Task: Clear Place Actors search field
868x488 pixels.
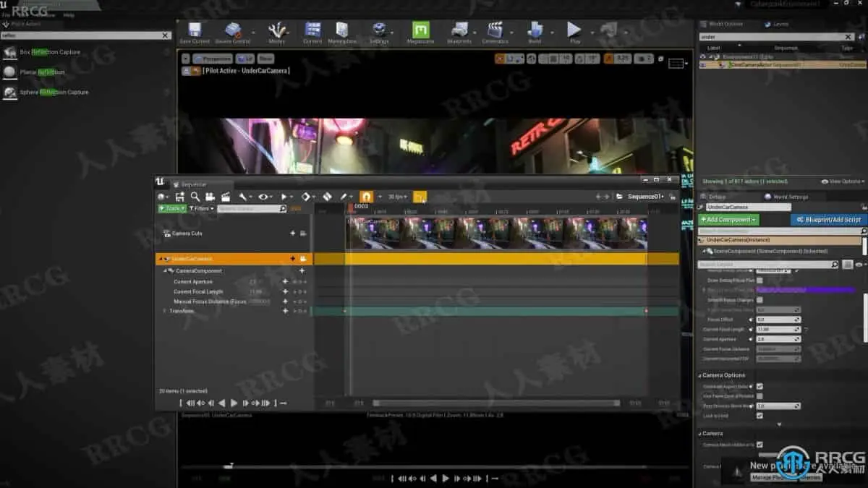Action: 165,35
